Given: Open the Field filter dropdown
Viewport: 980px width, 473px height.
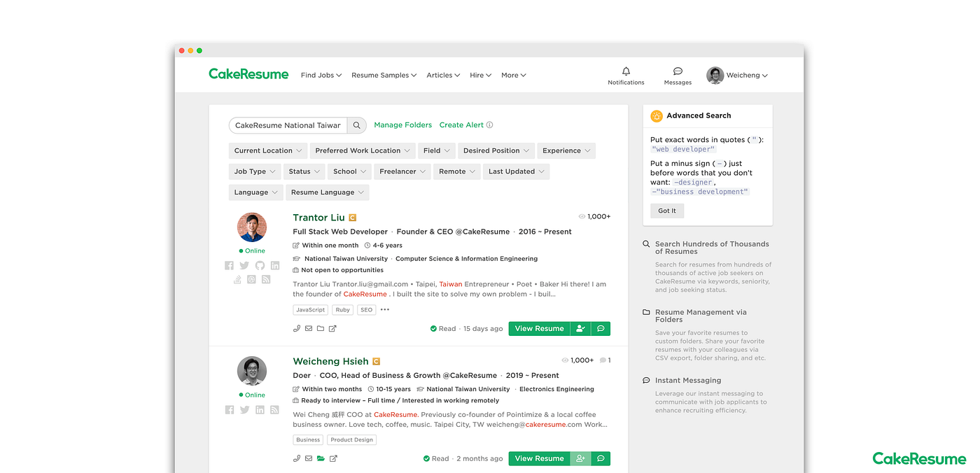Looking at the screenshot, I should (437, 150).
